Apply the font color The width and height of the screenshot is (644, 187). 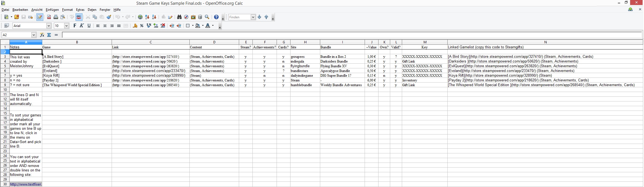coord(208,26)
